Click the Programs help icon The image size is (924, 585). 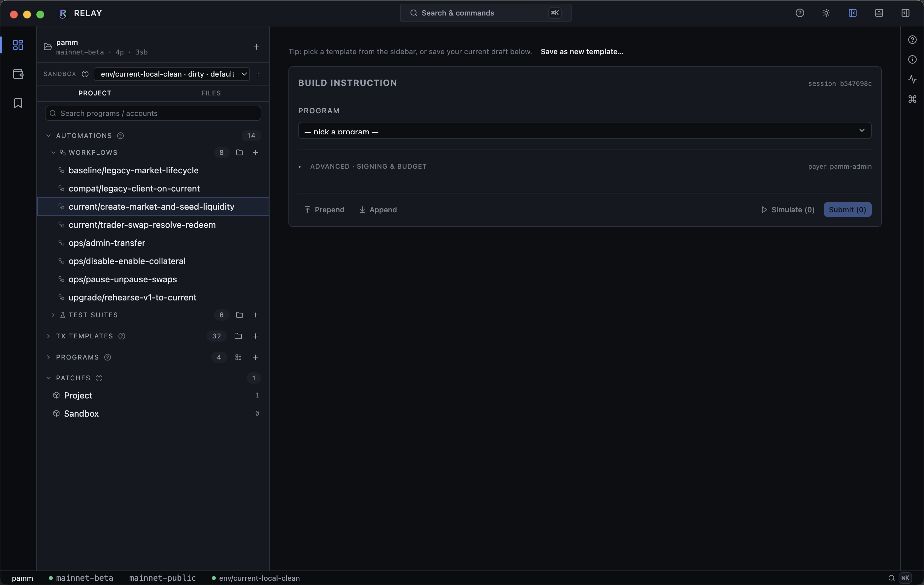[108, 357]
